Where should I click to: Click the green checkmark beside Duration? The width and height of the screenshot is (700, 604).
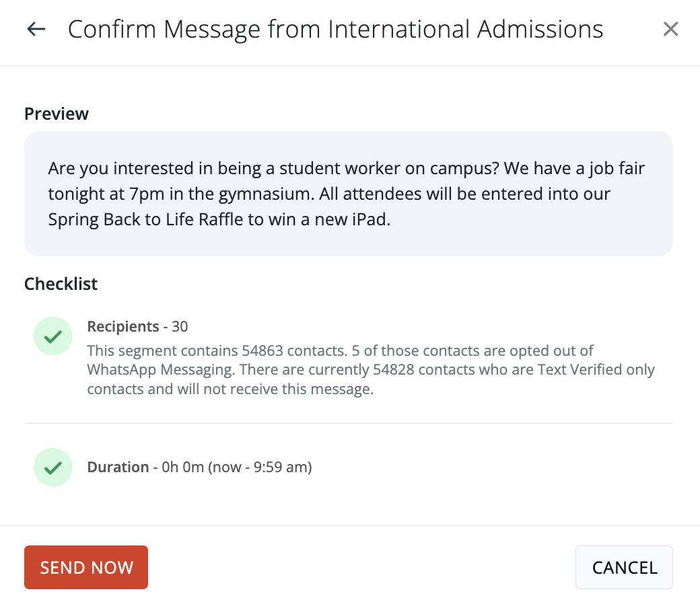[x=53, y=467]
